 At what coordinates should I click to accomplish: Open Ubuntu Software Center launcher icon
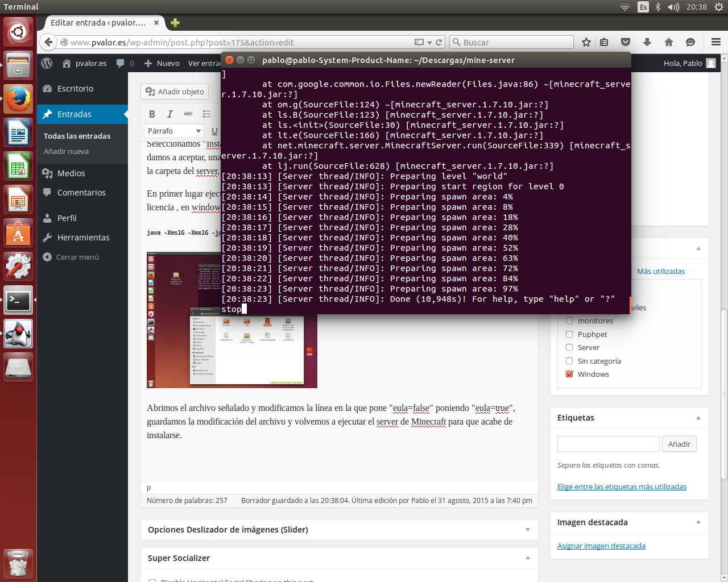tap(18, 233)
